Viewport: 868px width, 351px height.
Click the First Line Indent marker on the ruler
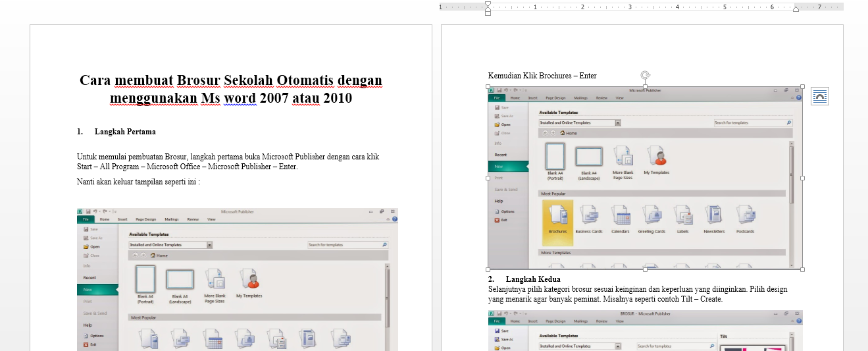point(488,4)
